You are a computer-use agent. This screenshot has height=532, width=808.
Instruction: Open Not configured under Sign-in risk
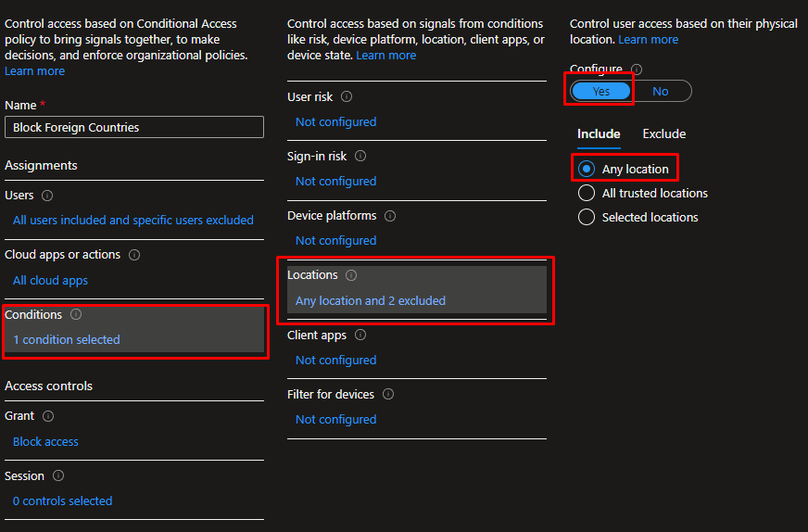click(335, 182)
